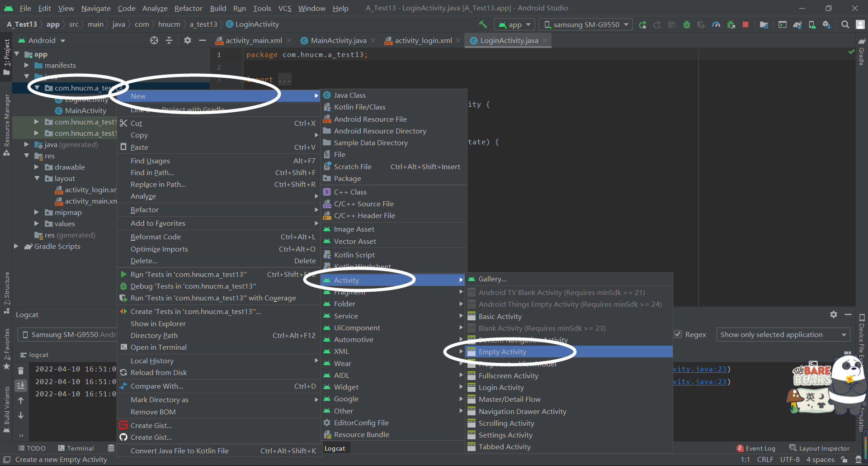Select activity_login.xml in project tree
This screenshot has height=466, width=868.
click(90, 190)
